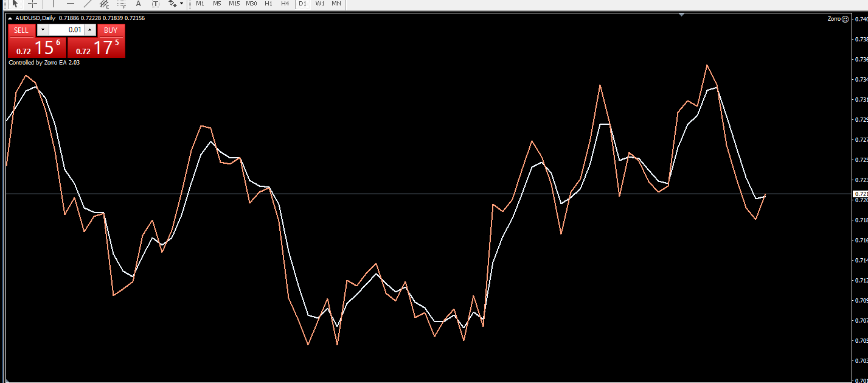Image resolution: width=868 pixels, height=383 pixels.
Task: Switch chart to H4 timeframe
Action: pos(285,4)
